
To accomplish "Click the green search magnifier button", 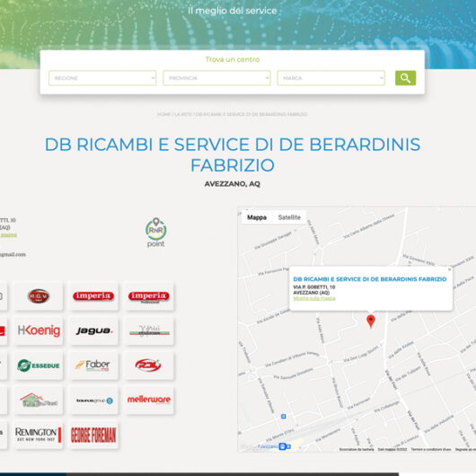I will coord(405,78).
